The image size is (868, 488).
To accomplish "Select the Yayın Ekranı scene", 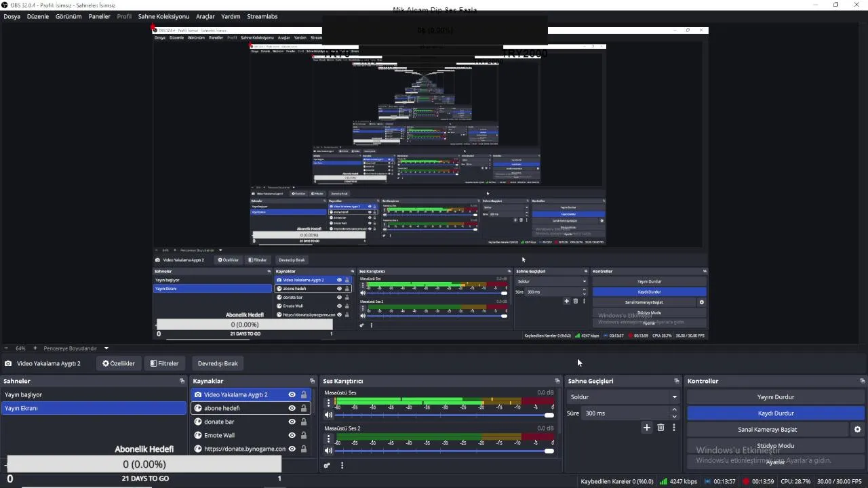I will coord(94,408).
